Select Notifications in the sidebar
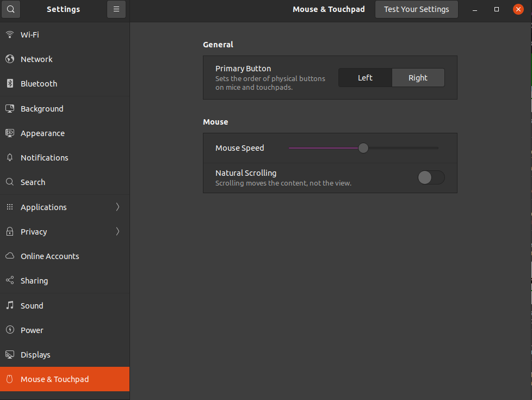This screenshot has width=532, height=400. click(x=65, y=158)
